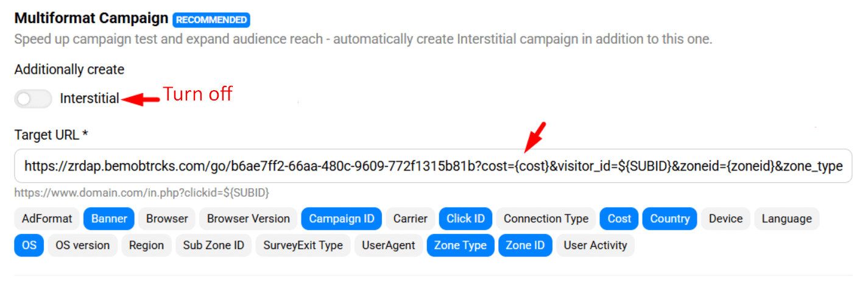The image size is (868, 296).
Task: Deselect the Banner macro tag
Action: [x=109, y=219]
